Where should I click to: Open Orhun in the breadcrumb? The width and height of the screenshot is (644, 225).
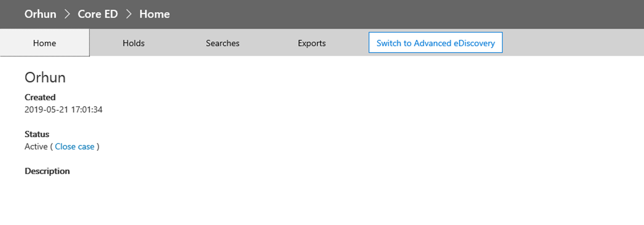tap(40, 14)
